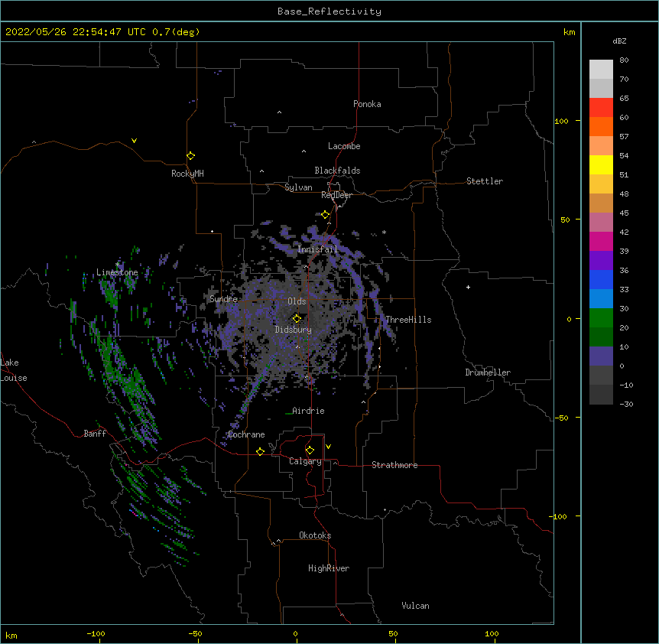Click the Strathmore label
The width and height of the screenshot is (659, 644).
click(394, 465)
